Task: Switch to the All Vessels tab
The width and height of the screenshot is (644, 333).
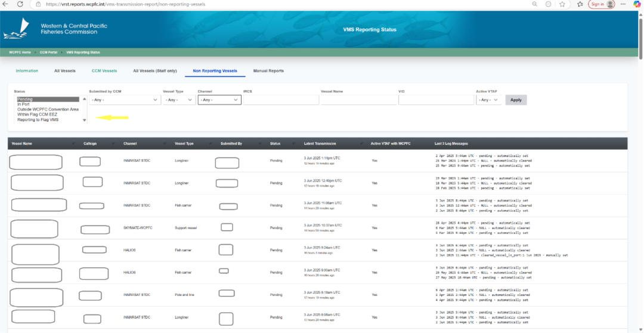Action: (x=65, y=71)
